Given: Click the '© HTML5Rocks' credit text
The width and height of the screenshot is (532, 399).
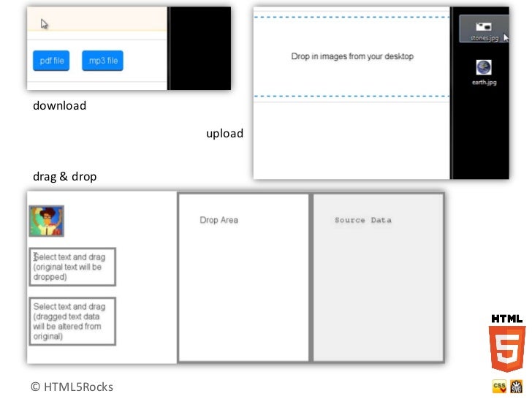Looking at the screenshot, I should (72, 387).
